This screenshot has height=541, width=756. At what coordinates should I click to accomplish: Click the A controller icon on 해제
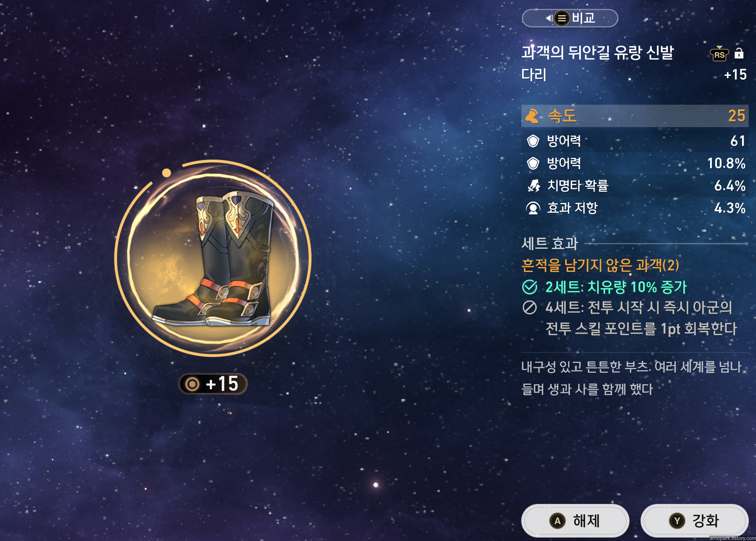click(557, 521)
